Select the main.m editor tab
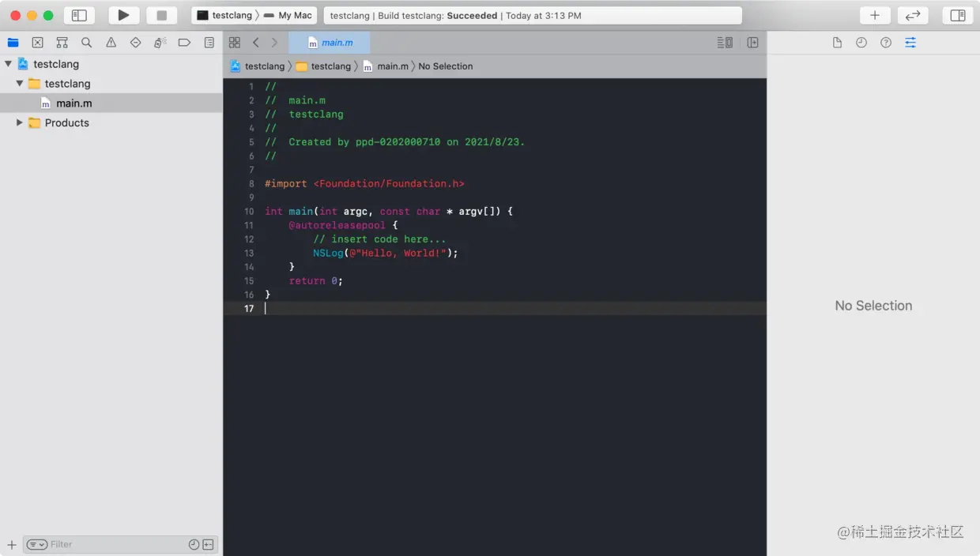Screen dimensions: 980x556 pos(330,43)
